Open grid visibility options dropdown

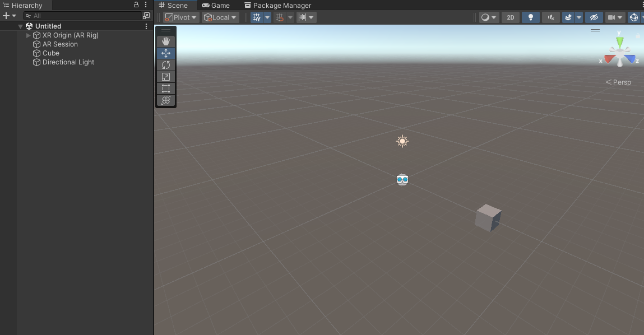click(x=267, y=17)
